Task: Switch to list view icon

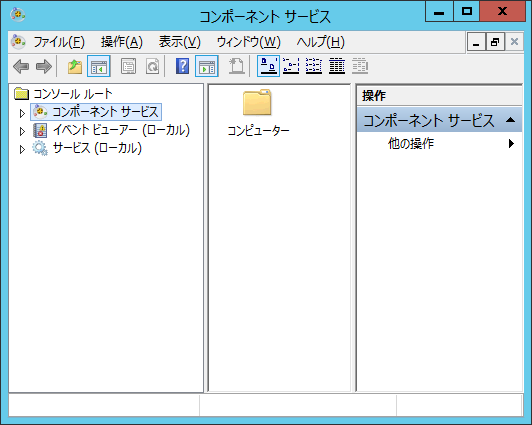Action: tap(314, 66)
